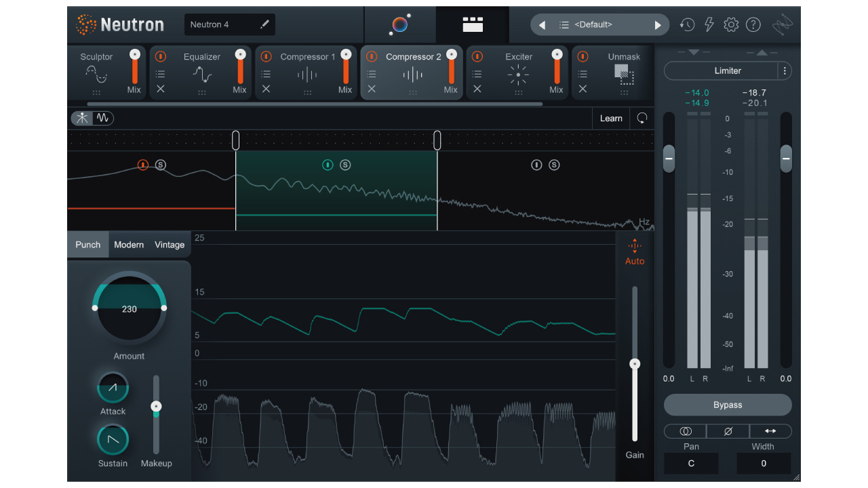This screenshot has height=488, width=868.
Task: Remove the Compressor 2 module with its X
Action: click(x=372, y=89)
